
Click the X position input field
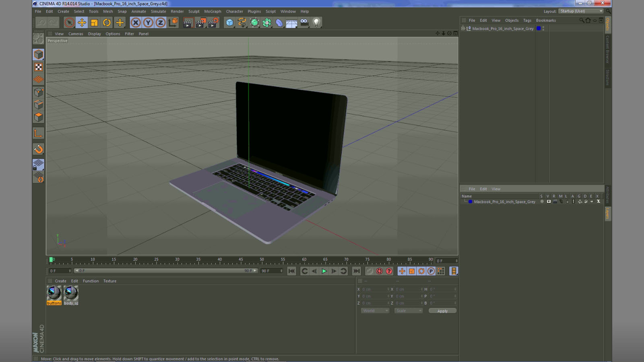[375, 289]
